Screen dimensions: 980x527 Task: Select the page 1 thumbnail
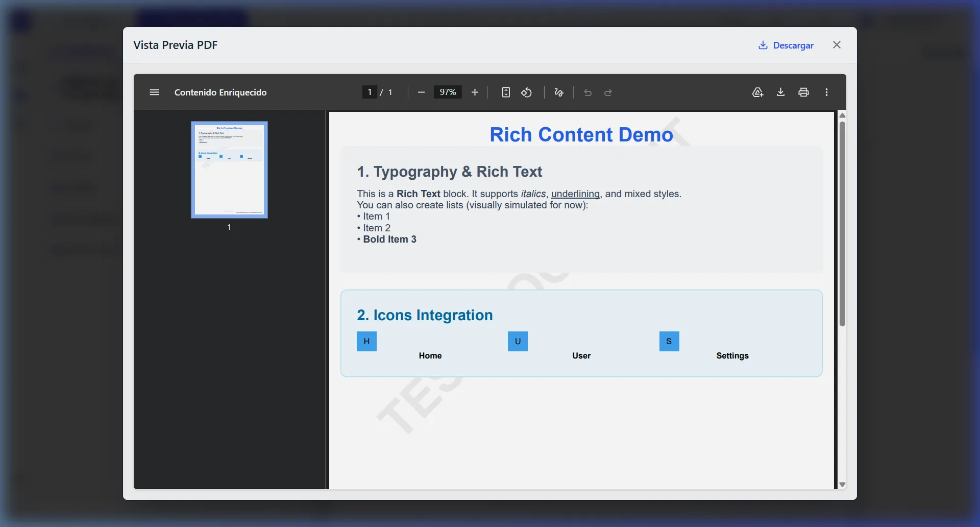pyautogui.click(x=229, y=170)
